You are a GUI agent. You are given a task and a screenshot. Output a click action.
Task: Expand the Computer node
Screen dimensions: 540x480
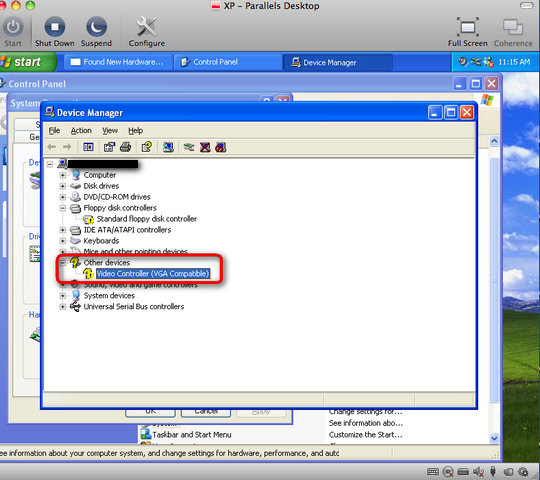pos(63,175)
